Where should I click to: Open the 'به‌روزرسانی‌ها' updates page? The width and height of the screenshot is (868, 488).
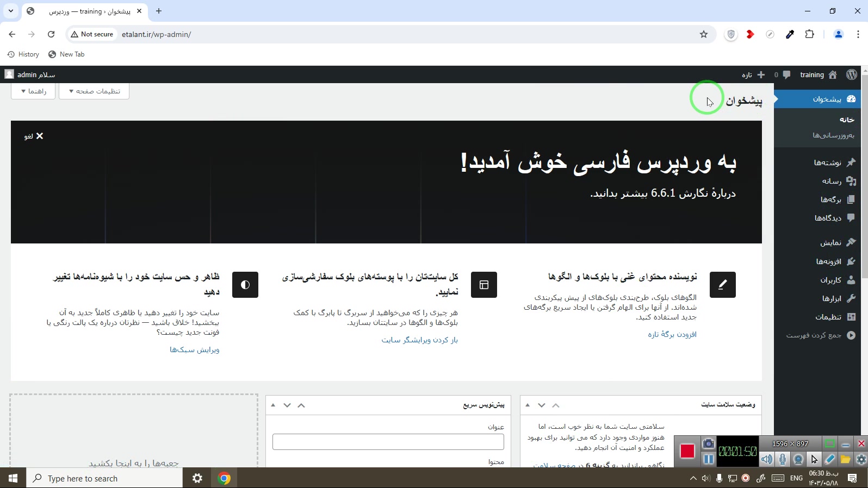(833, 135)
